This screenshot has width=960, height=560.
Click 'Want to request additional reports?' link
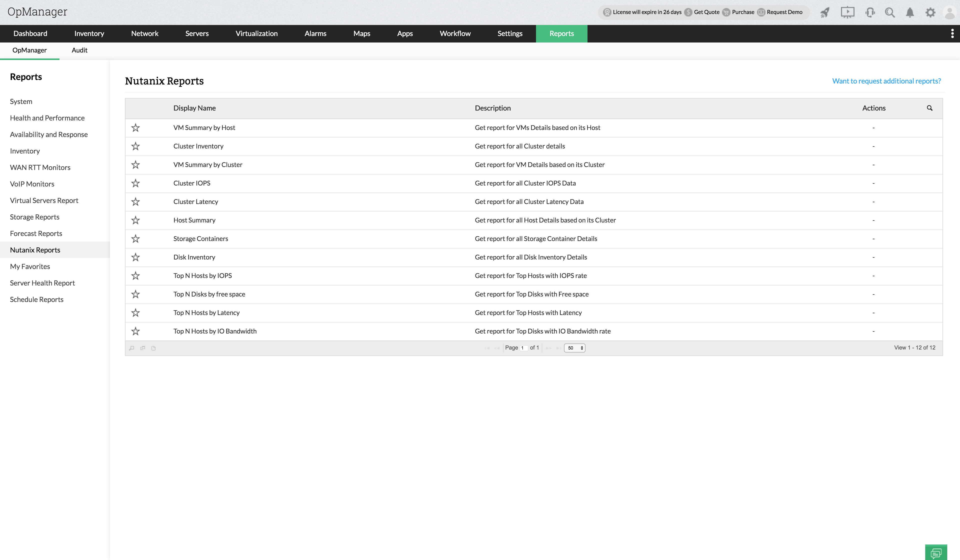click(x=886, y=81)
